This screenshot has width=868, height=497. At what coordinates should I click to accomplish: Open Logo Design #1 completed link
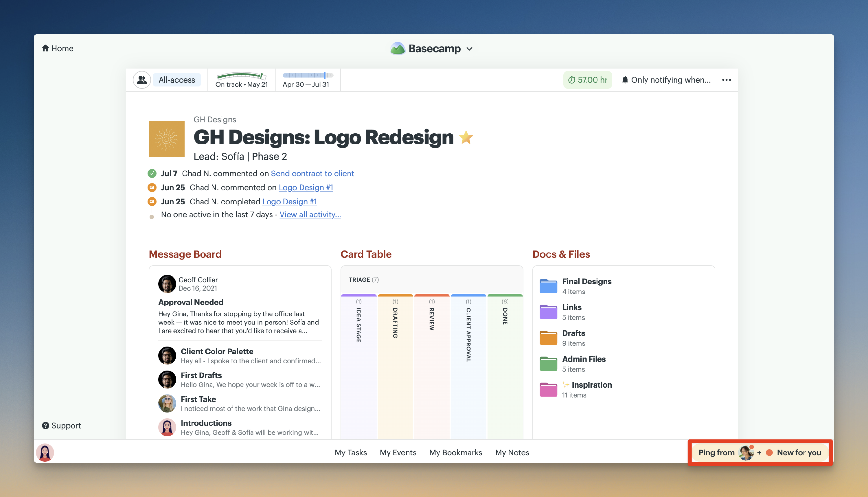(289, 201)
